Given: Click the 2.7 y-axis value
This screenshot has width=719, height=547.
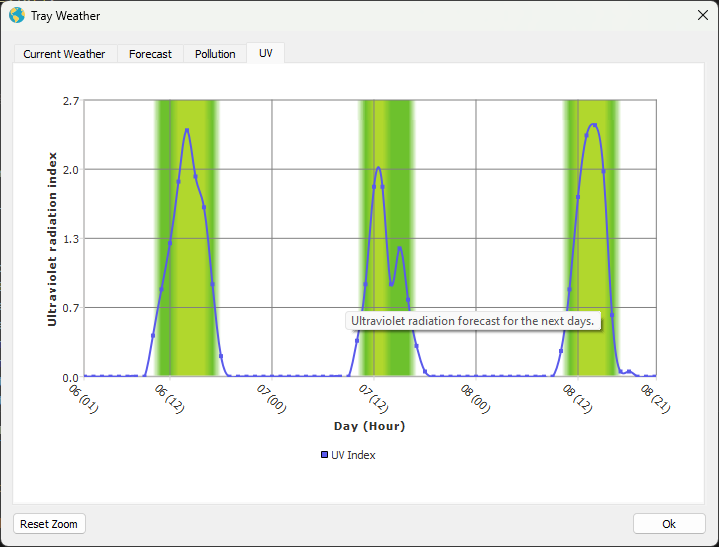Looking at the screenshot, I should coord(71,101).
